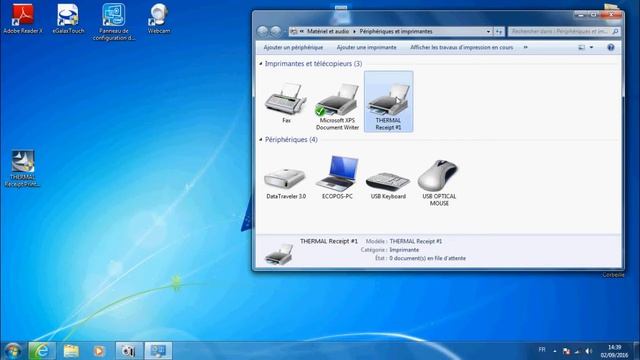
Task: Click Imprimantes et télécopieurs (3) header
Action: (x=313, y=64)
